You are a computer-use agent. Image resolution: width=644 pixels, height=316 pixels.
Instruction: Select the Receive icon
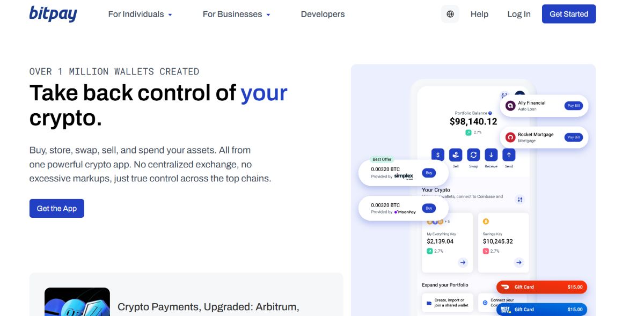pos(491,155)
